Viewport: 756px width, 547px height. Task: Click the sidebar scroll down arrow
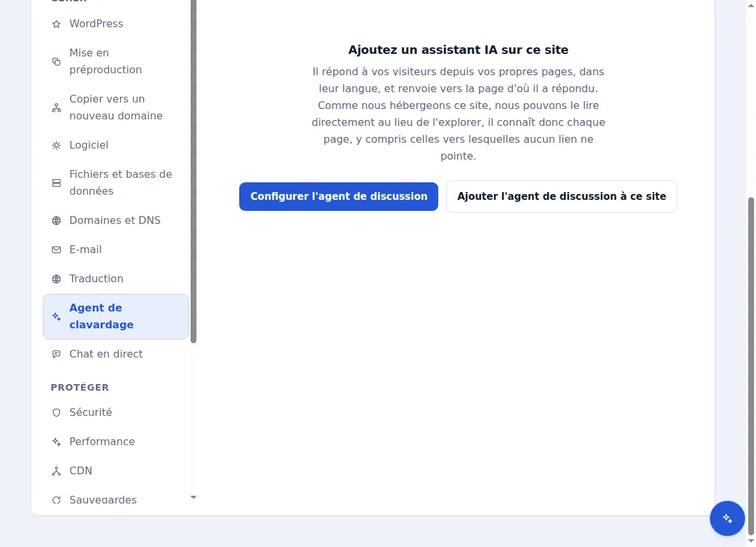193,497
